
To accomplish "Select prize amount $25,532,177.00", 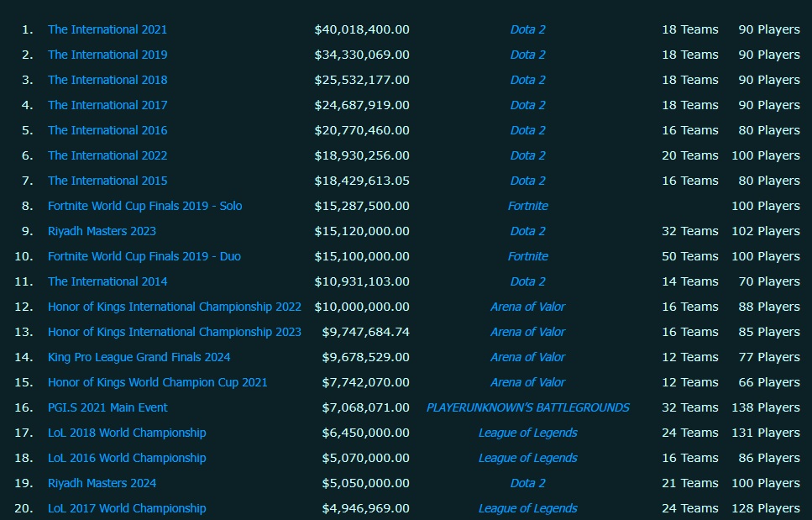I will 361,80.
